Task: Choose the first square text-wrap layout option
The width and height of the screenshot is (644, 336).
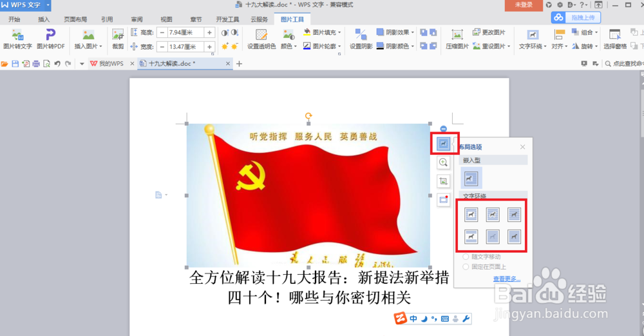Action: [471, 214]
